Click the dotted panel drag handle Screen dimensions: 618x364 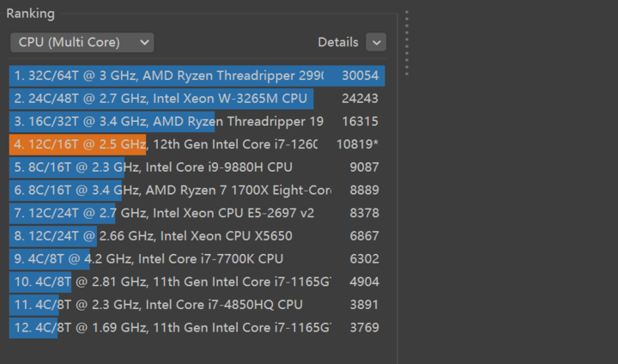coord(406,43)
